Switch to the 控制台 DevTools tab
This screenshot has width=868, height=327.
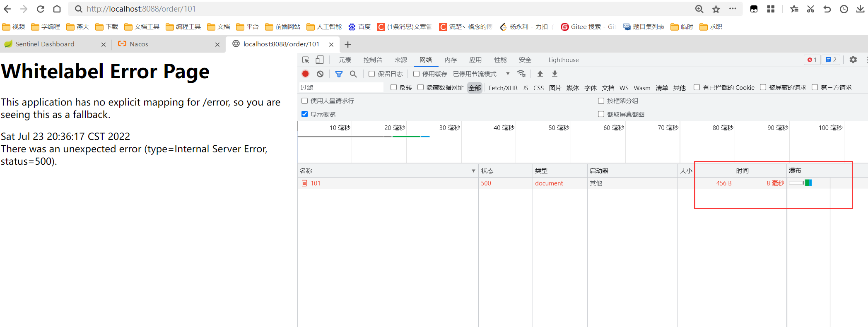tap(373, 60)
